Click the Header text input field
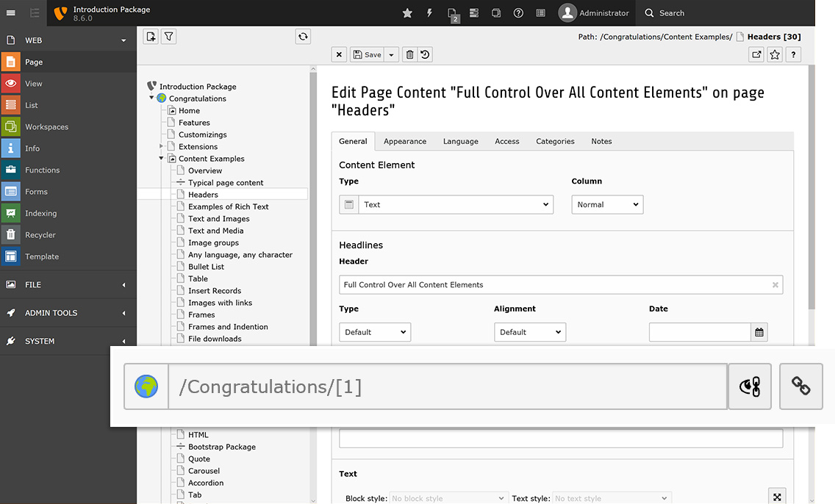The height and width of the screenshot is (504, 838). [x=561, y=284]
